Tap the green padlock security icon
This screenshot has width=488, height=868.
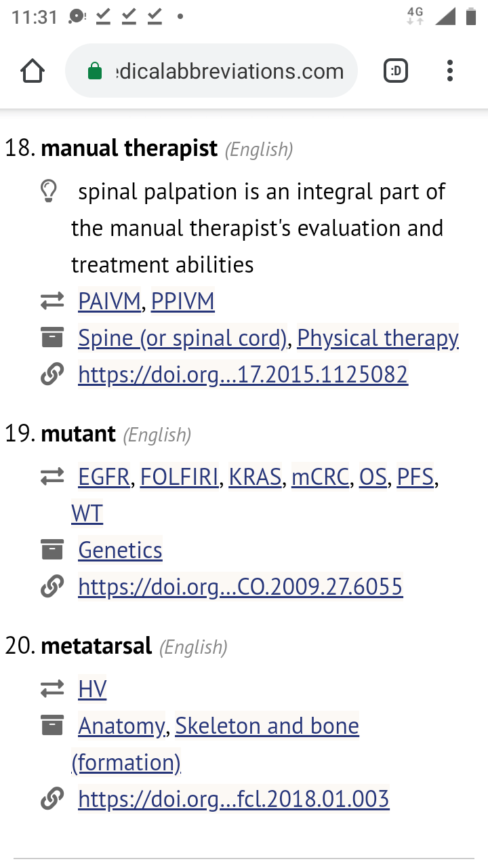(95, 71)
